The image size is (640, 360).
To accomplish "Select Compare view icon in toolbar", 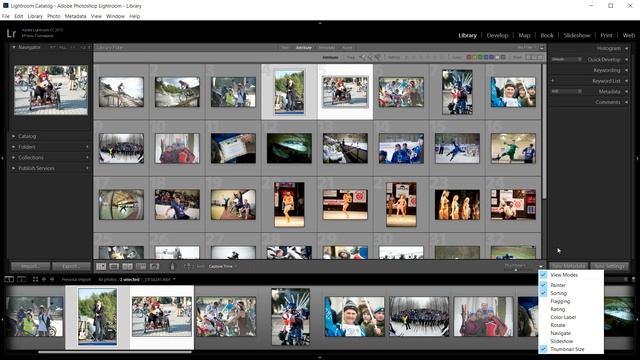I will click(x=128, y=267).
